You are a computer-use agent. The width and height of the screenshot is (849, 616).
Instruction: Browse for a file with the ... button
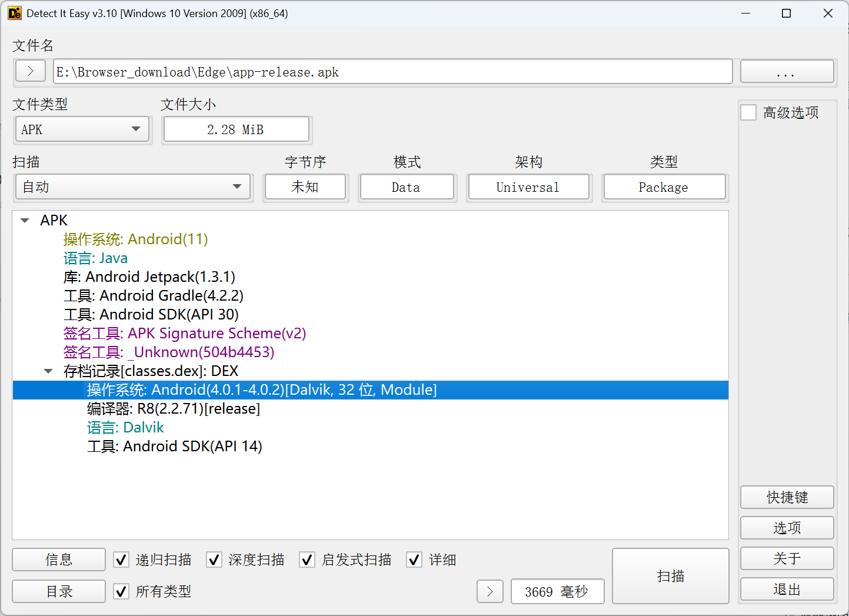click(787, 72)
